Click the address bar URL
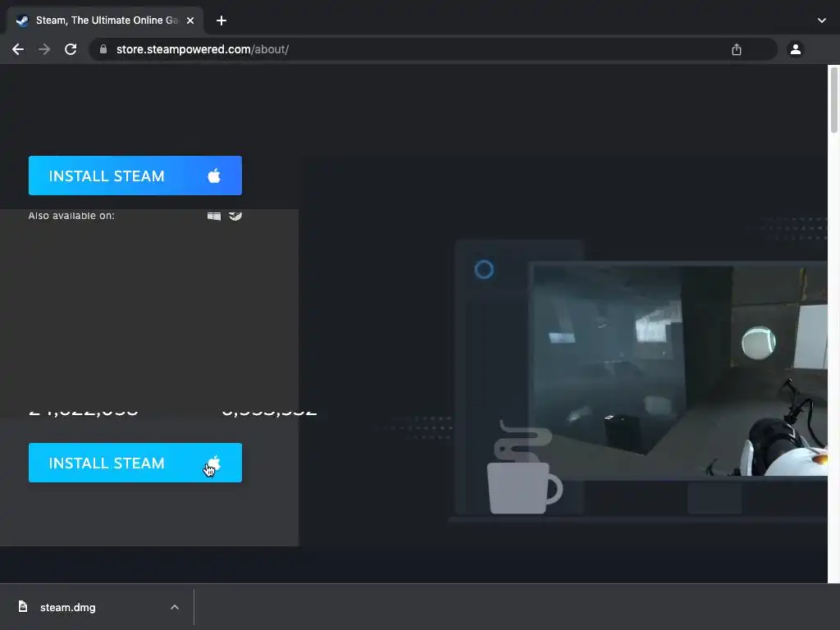Image resolution: width=840 pixels, height=630 pixels. tap(203, 49)
